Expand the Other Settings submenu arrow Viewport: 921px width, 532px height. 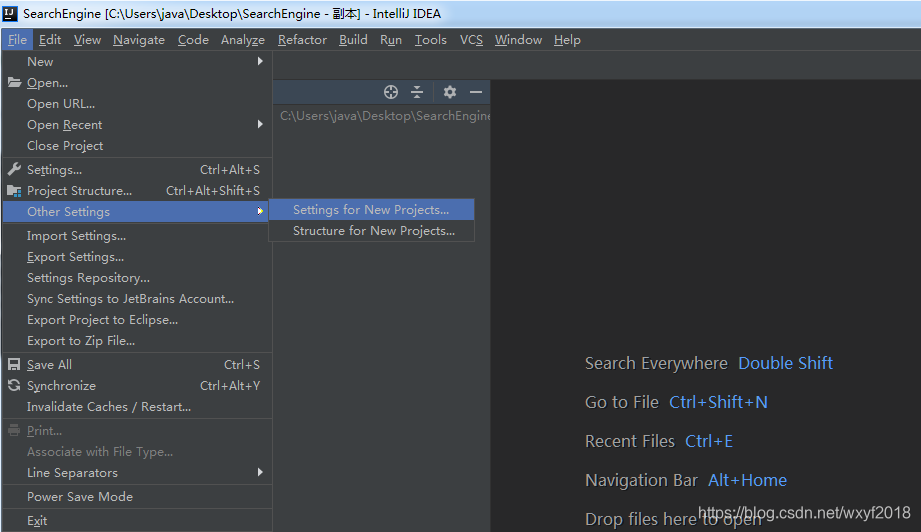click(x=260, y=211)
